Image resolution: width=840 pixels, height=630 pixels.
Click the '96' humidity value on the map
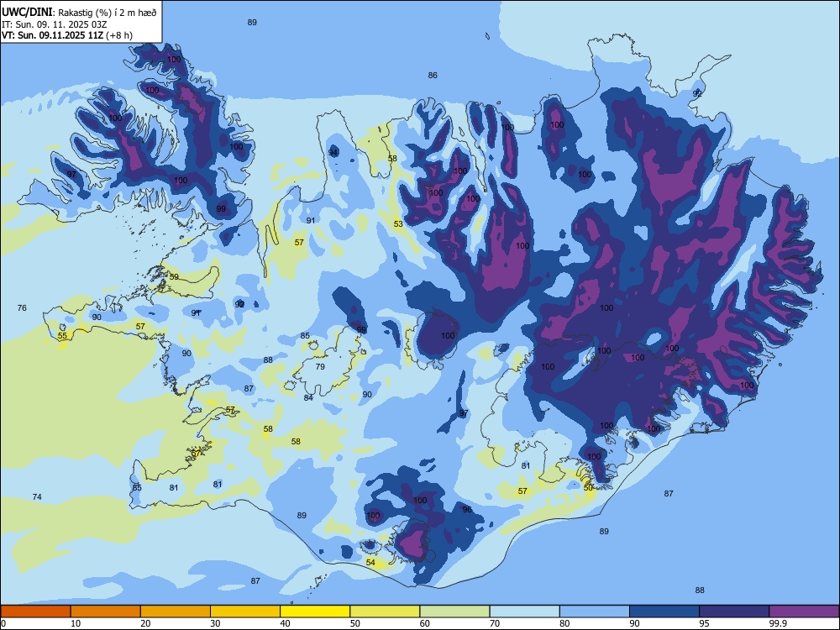(x=467, y=510)
